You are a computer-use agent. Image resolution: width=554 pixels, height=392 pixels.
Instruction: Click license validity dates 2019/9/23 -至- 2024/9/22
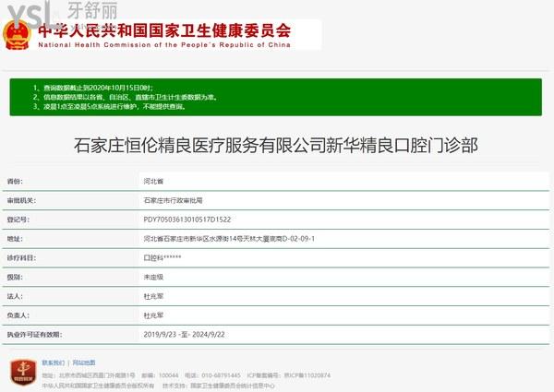coord(184,335)
